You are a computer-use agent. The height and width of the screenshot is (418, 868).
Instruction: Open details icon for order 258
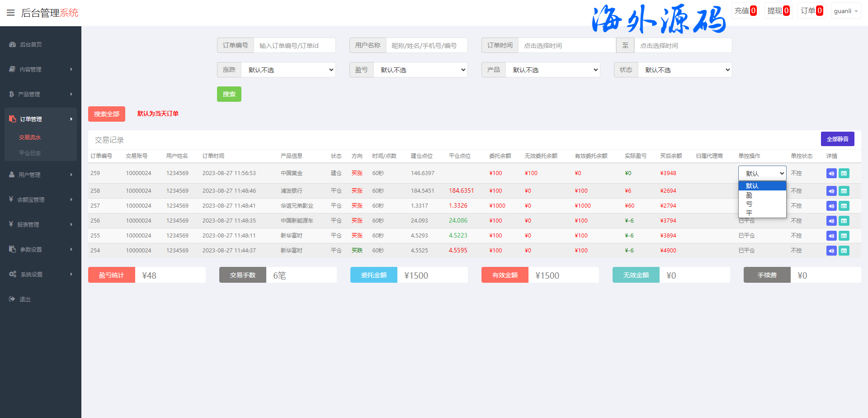coord(844,191)
